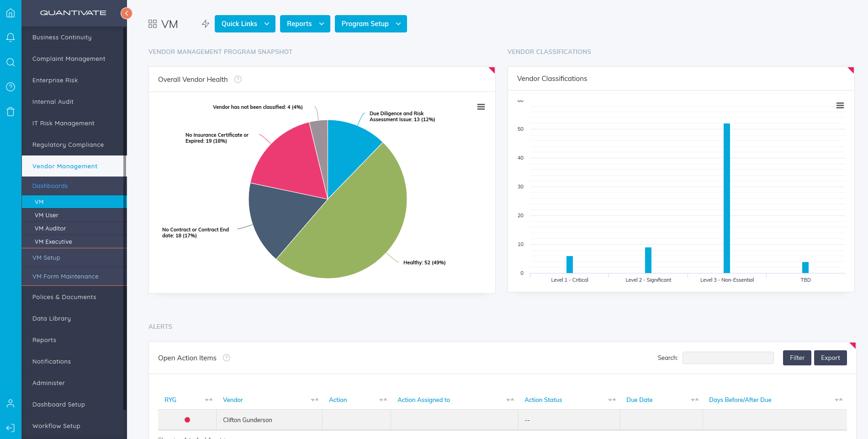Screen dimensions: 868x439
Task: Select the trash icon in the left rail
Action: 10,111
